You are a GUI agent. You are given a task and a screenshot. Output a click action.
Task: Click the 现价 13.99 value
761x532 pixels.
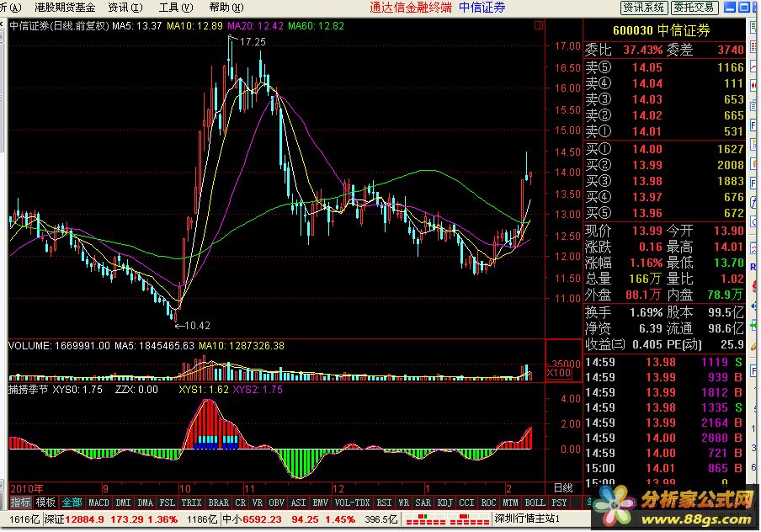647,231
